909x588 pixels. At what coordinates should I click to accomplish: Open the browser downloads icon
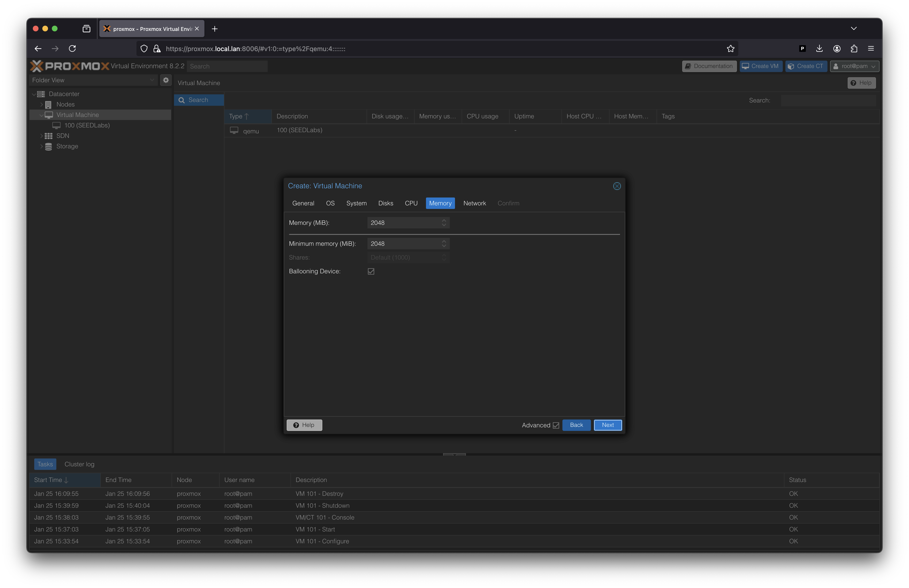coord(819,48)
